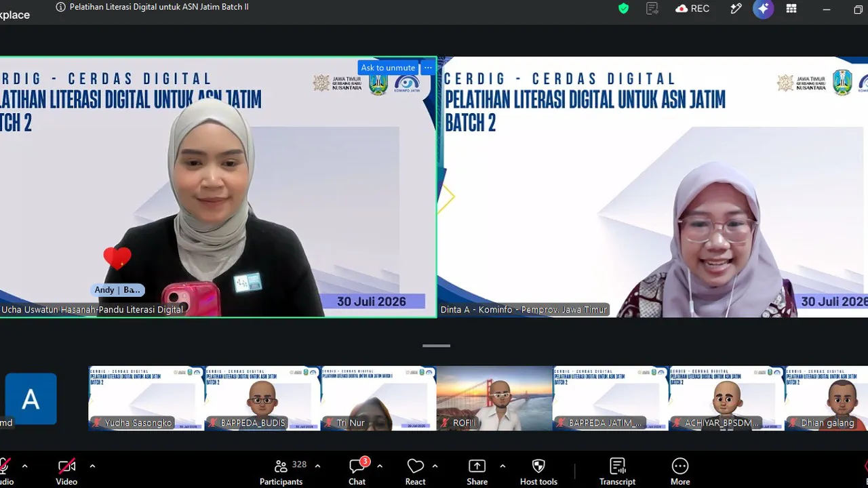Click the "Andy | Ba..." reaction label
Screen dimensions: 868x488
(x=117, y=290)
